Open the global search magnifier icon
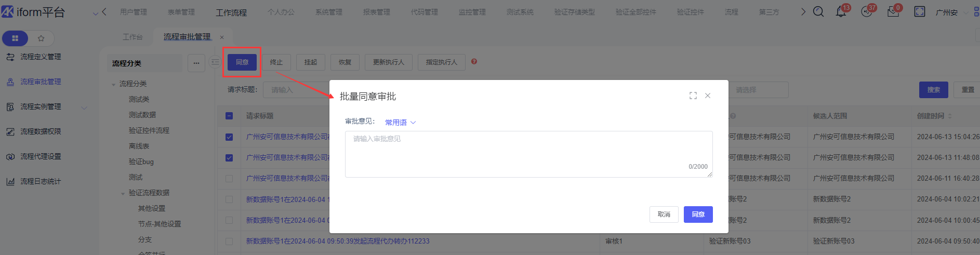980x255 pixels. (x=818, y=11)
